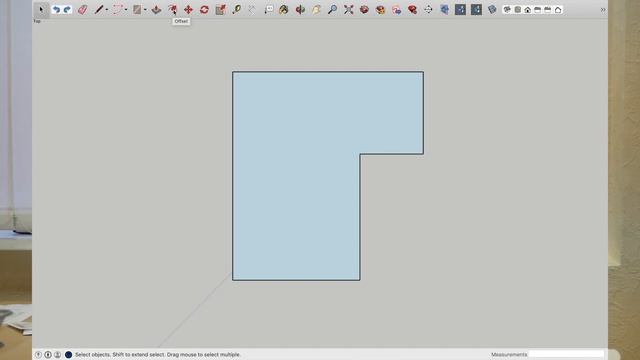Switch to Iso view icon
640x360 pixels.
tap(507, 9)
